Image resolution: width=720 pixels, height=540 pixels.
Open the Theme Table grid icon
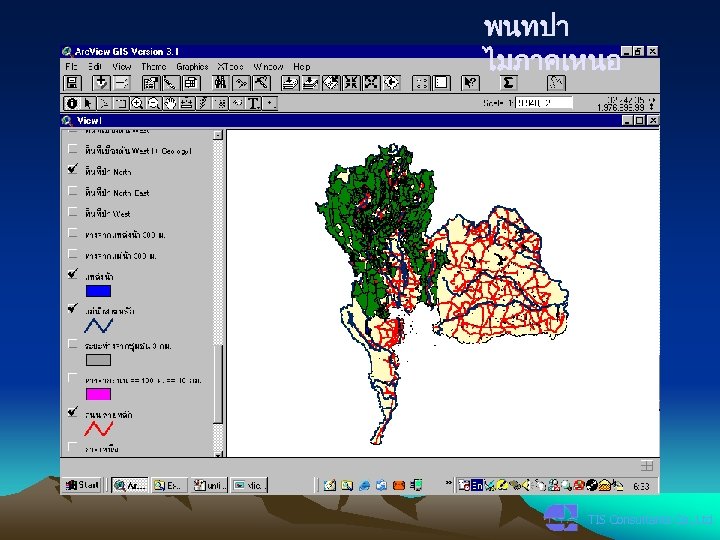pos(191,83)
